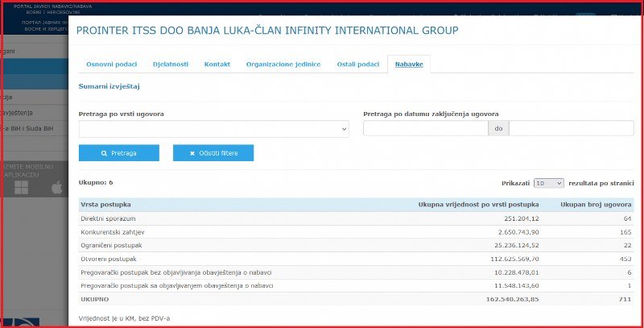This screenshot has height=328, width=644.
Task: Go to the Ostali podaci tab
Action: coord(357,64)
